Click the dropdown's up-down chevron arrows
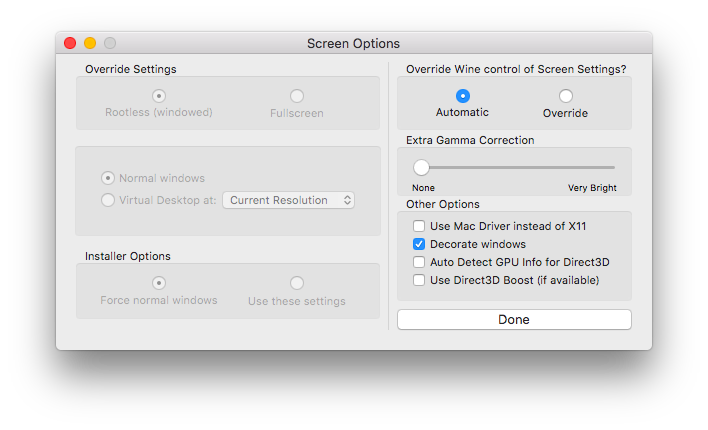708x430 pixels. click(347, 200)
